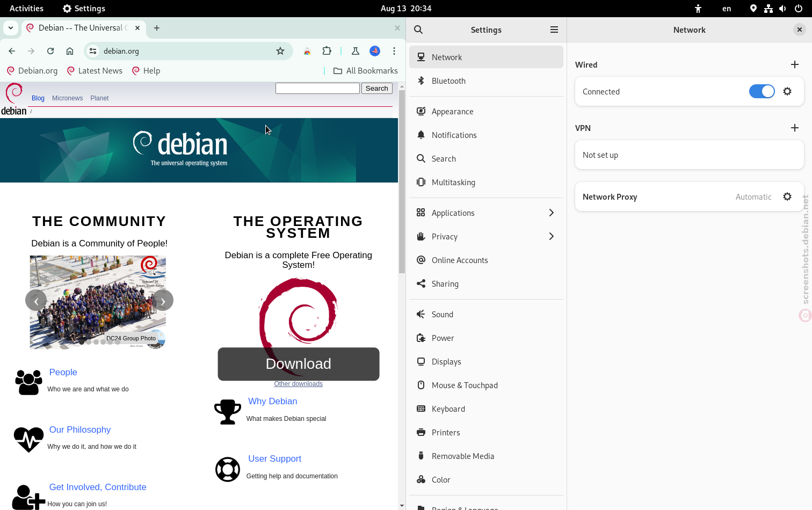
Task: Open Network Proxy gear settings
Action: (787, 196)
